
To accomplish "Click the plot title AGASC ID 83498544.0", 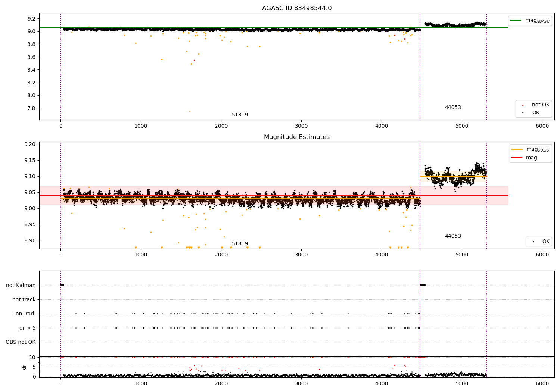I will (x=296, y=8).
